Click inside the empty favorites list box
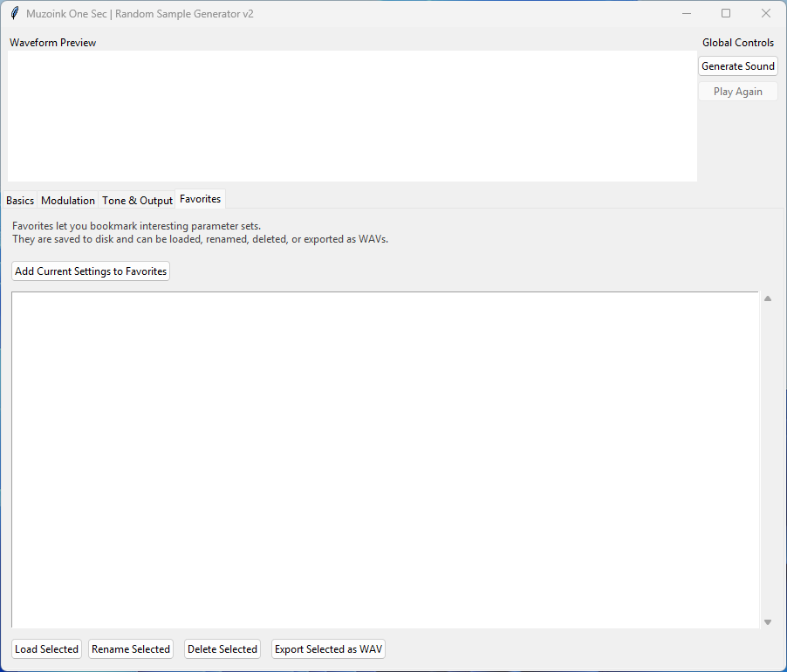 coord(385,459)
